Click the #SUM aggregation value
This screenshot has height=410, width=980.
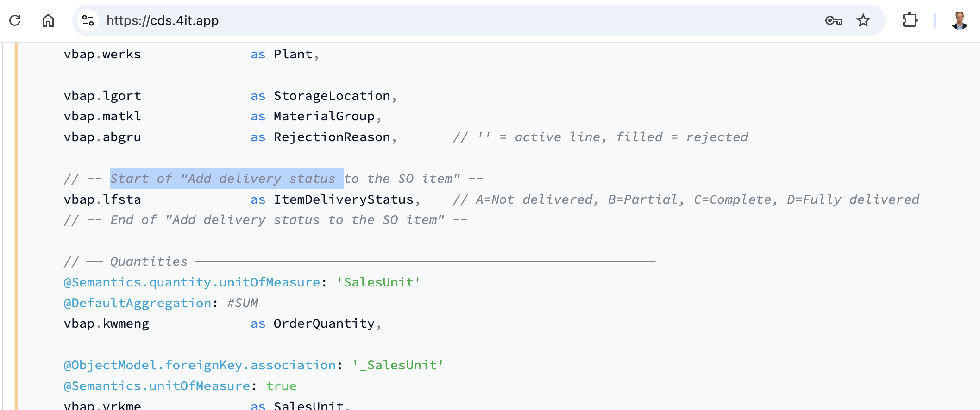[x=242, y=303]
